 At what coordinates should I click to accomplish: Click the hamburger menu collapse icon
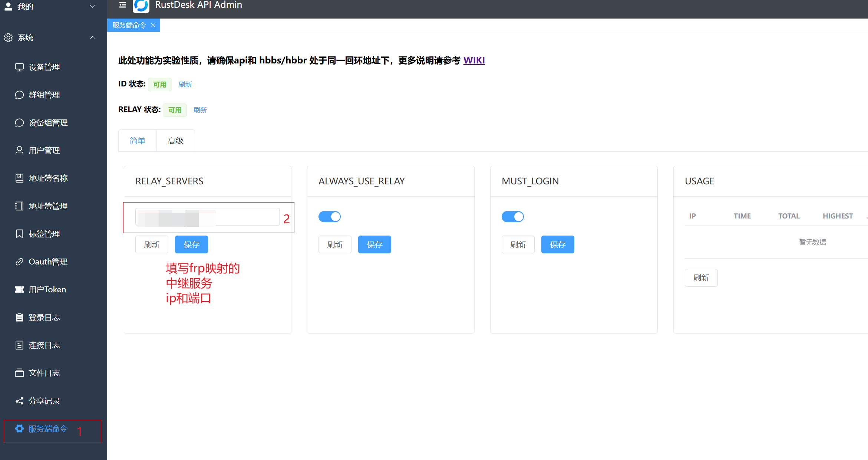click(123, 5)
